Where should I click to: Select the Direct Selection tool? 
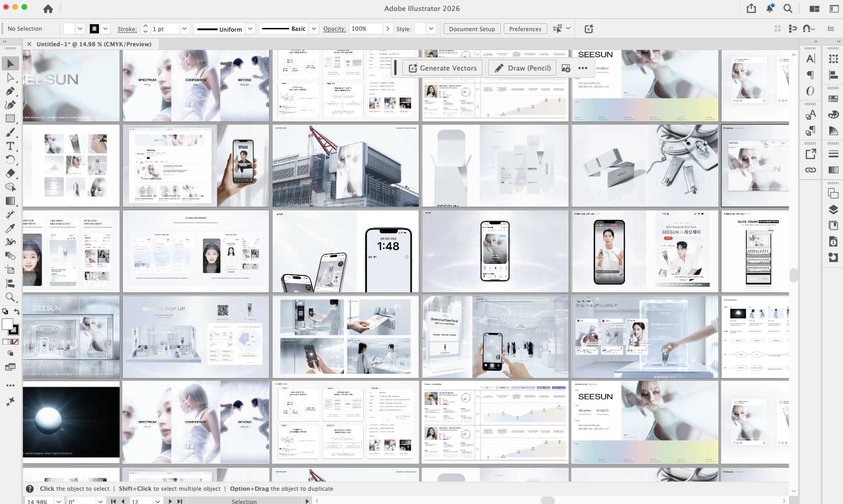(x=10, y=77)
